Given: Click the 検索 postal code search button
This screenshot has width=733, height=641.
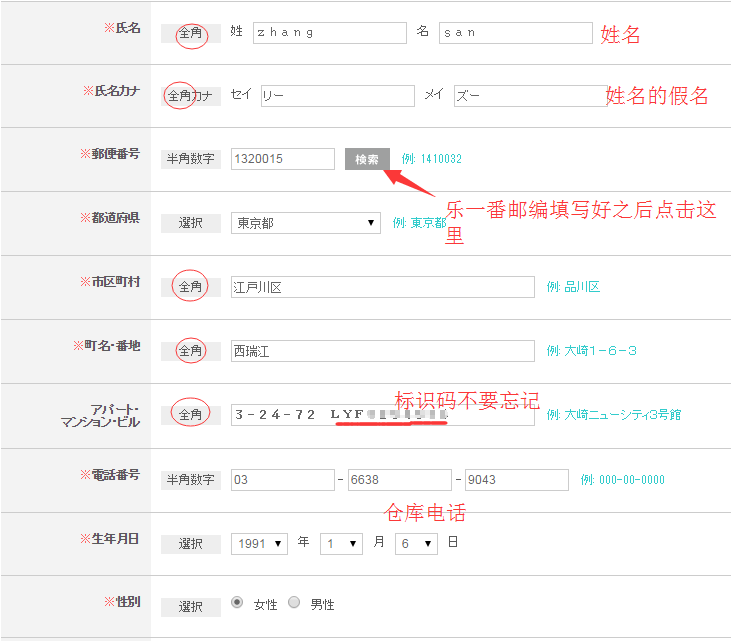Looking at the screenshot, I should [367, 159].
